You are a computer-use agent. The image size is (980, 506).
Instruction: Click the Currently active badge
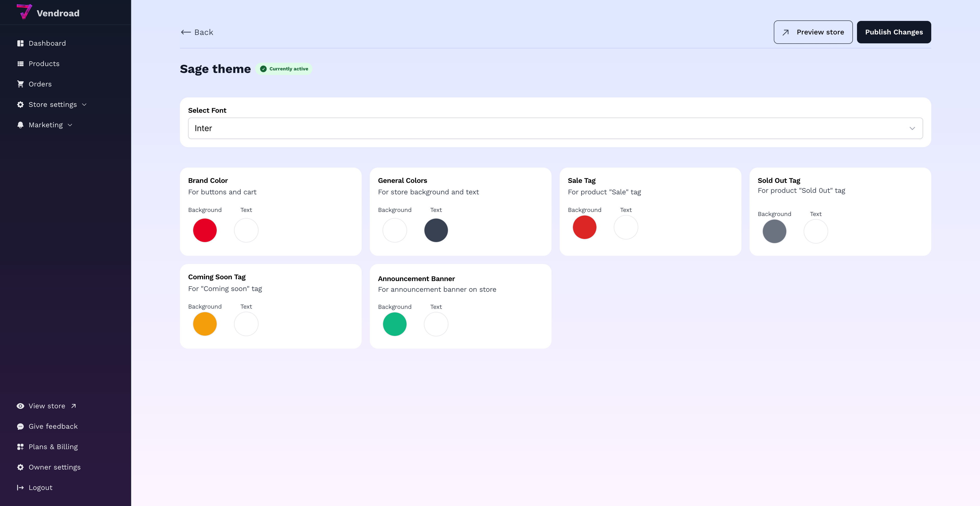(284, 69)
